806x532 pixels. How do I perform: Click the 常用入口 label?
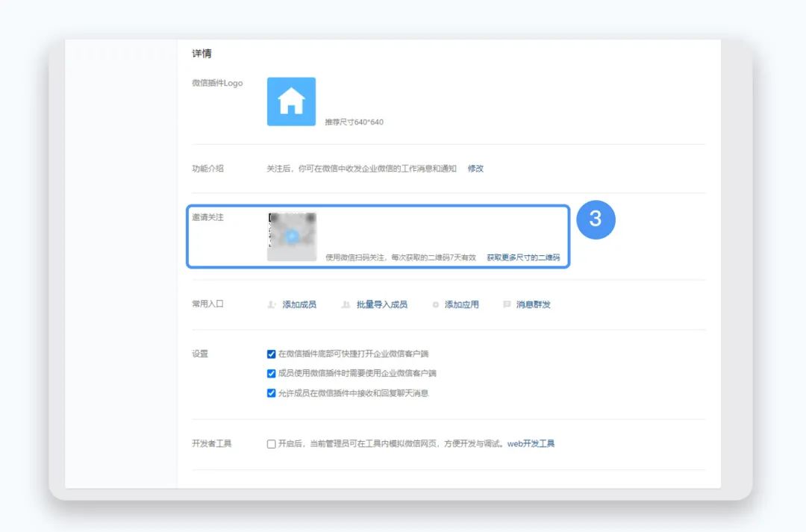(207, 304)
